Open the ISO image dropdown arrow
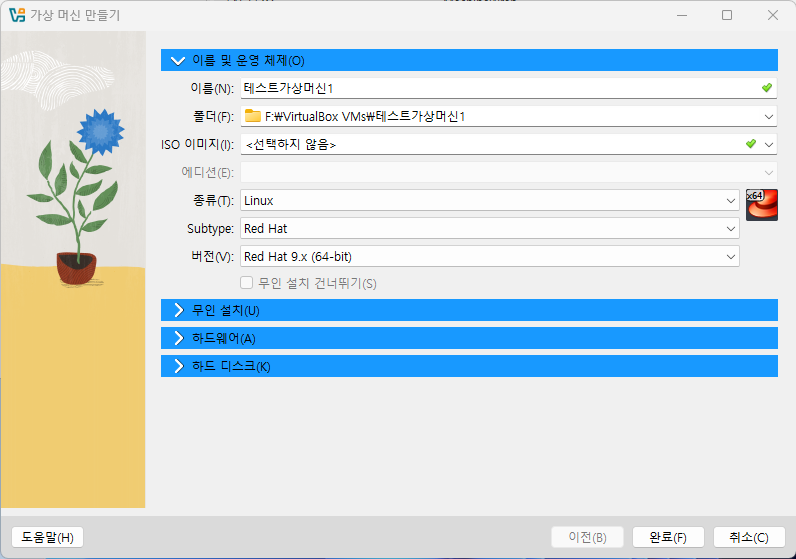Viewport: 796px width, 559px height. click(x=769, y=145)
